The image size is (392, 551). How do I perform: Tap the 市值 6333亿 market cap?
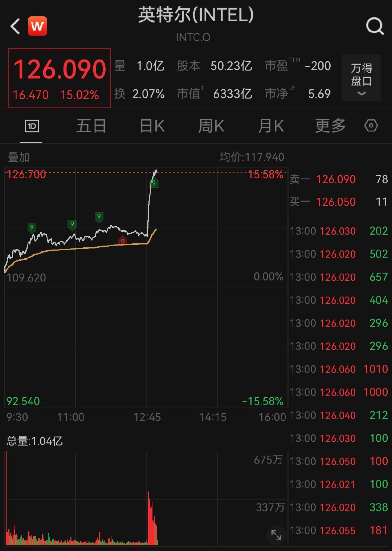click(x=215, y=94)
